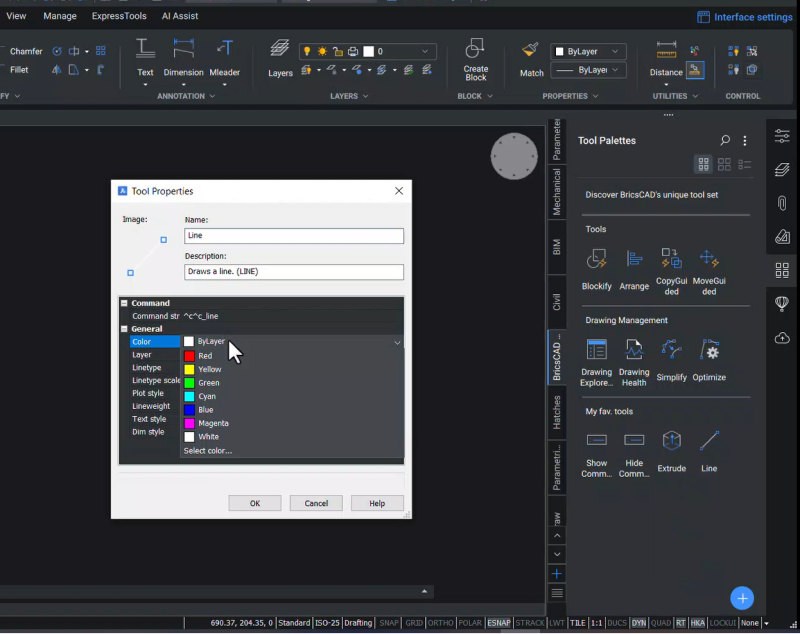800x634 pixels.
Task: Open the Manage menu
Action: click(60, 15)
